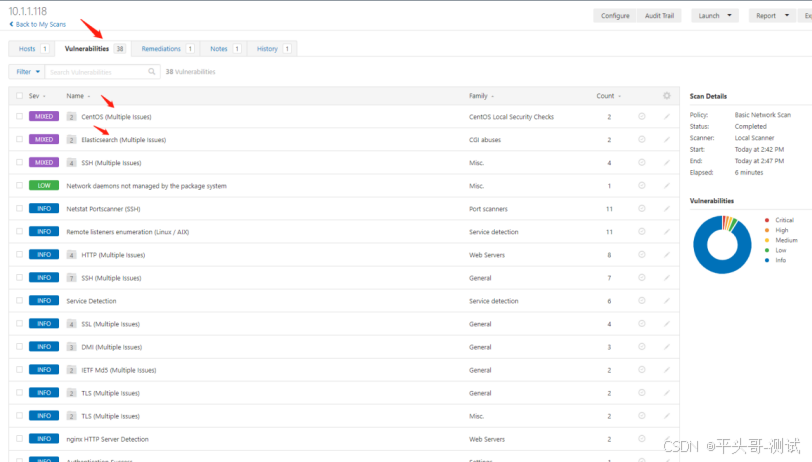
Task: Select the Vulnerabilities tab
Action: [93, 49]
